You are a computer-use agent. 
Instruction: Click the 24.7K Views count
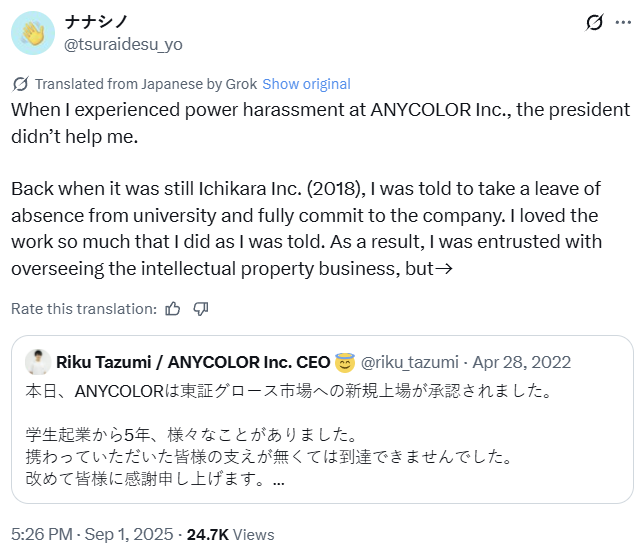click(240, 534)
